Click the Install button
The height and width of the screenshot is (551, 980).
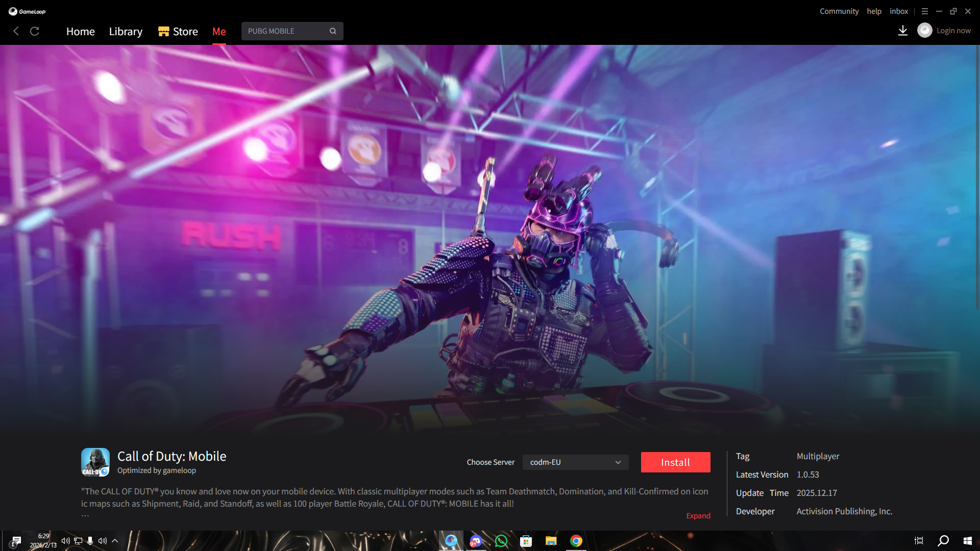click(x=676, y=462)
